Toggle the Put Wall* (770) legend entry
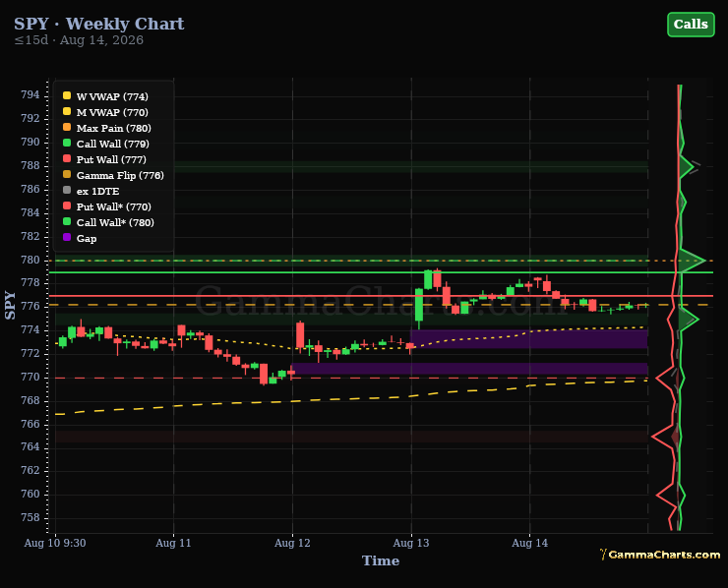 click(x=107, y=207)
